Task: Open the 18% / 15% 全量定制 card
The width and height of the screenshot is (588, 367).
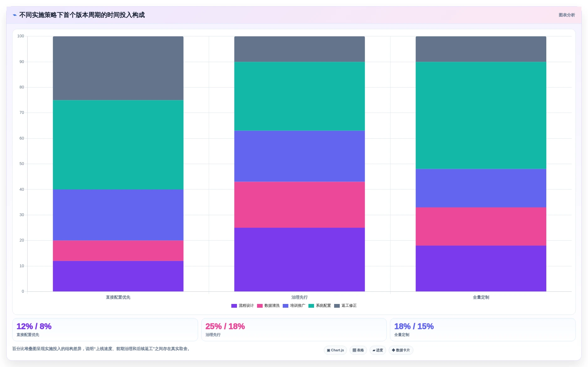Action: point(483,330)
